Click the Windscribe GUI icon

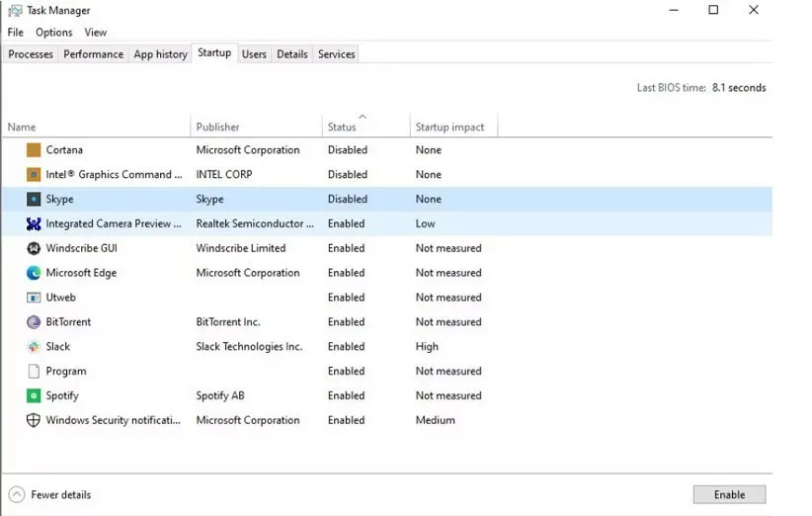(x=34, y=248)
